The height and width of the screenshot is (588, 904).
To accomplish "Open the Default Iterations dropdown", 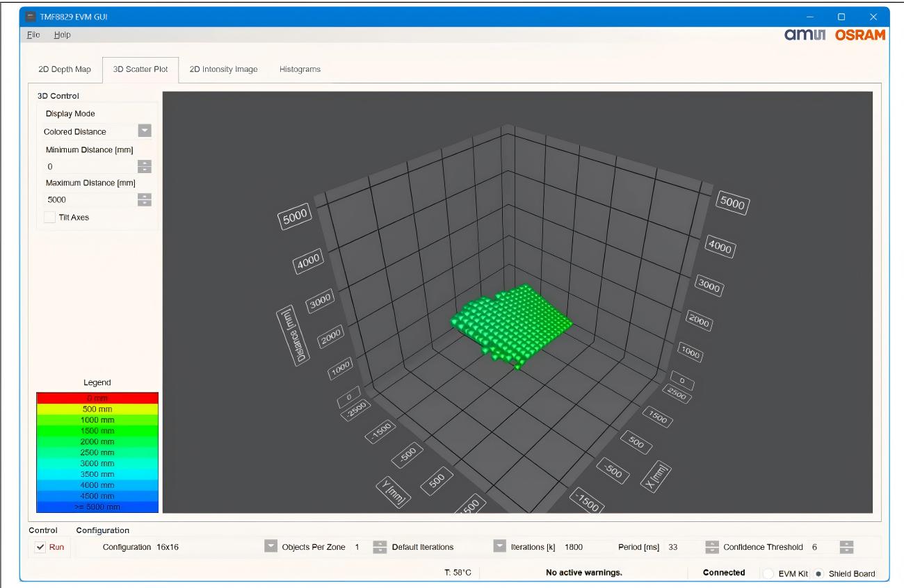I will 499,547.
